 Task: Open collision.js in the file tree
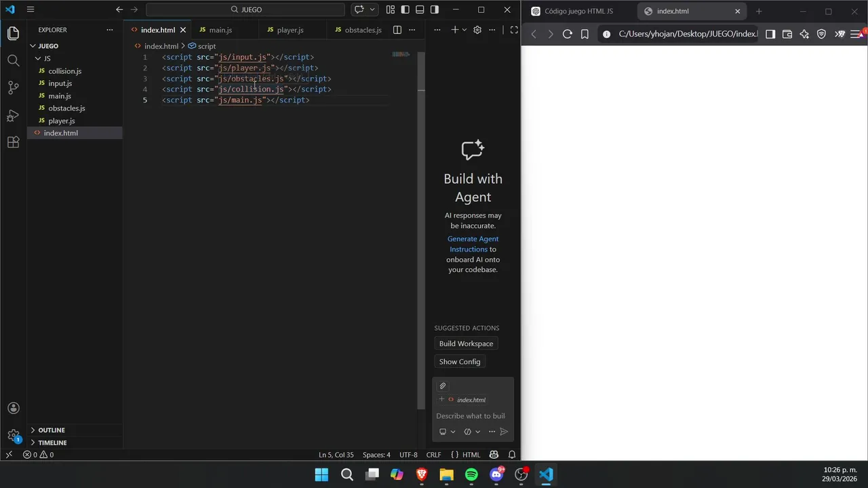64,71
